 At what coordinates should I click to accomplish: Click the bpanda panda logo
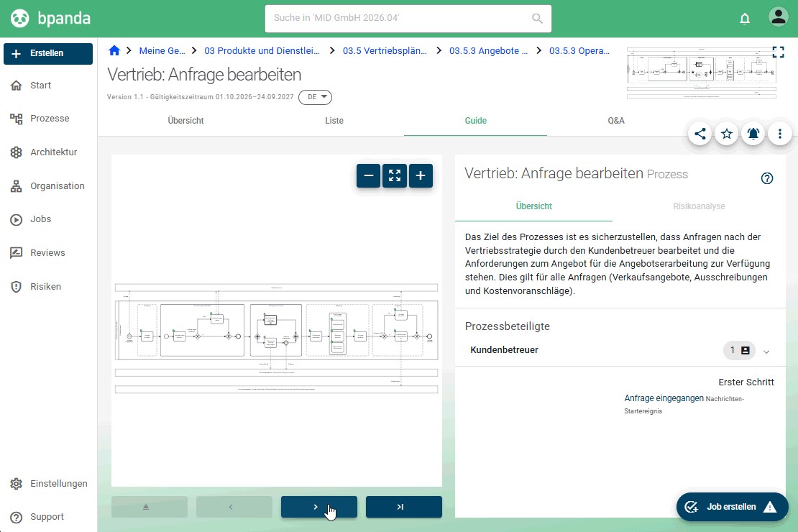[20, 18]
